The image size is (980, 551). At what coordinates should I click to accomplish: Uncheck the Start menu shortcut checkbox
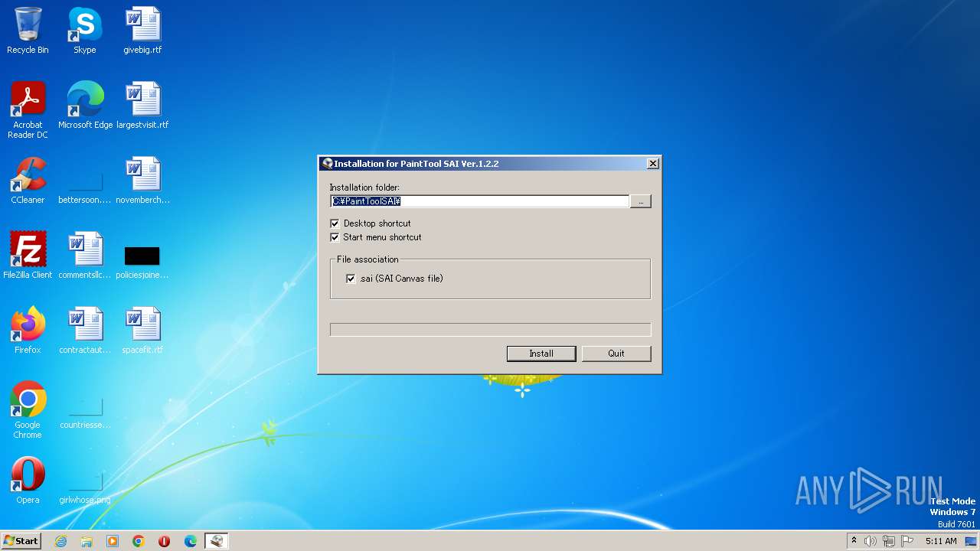coord(335,237)
